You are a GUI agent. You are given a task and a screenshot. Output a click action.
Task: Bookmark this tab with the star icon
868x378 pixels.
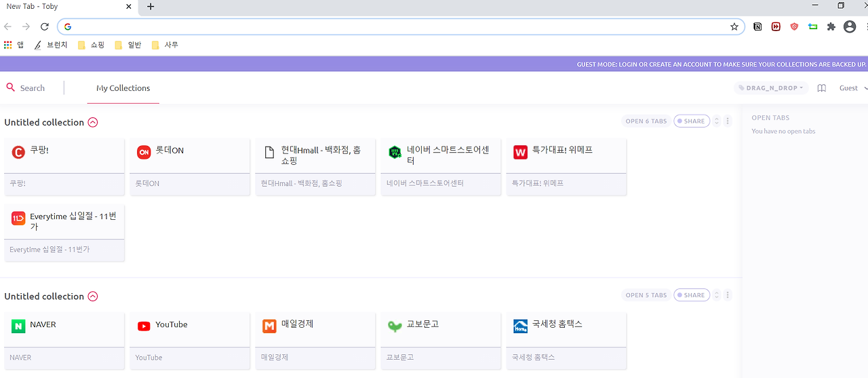pyautogui.click(x=734, y=26)
